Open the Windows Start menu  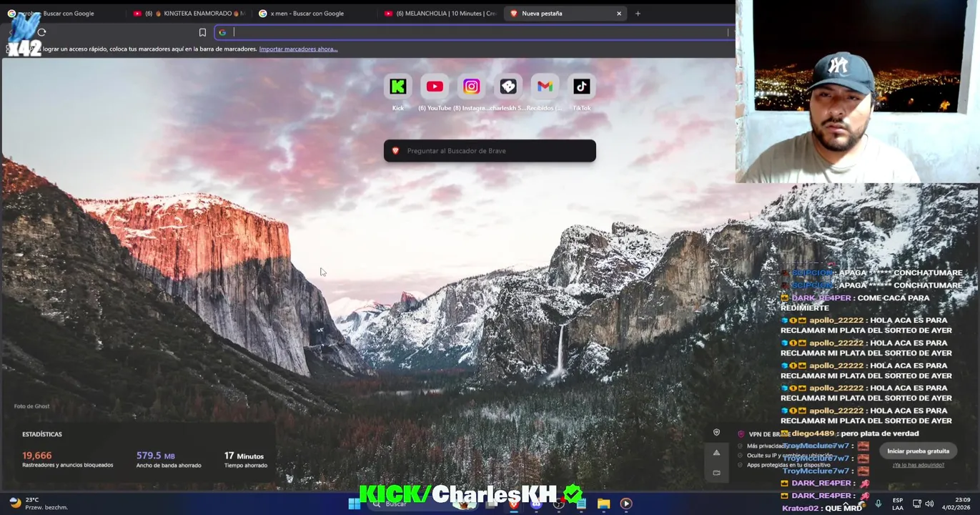[354, 504]
